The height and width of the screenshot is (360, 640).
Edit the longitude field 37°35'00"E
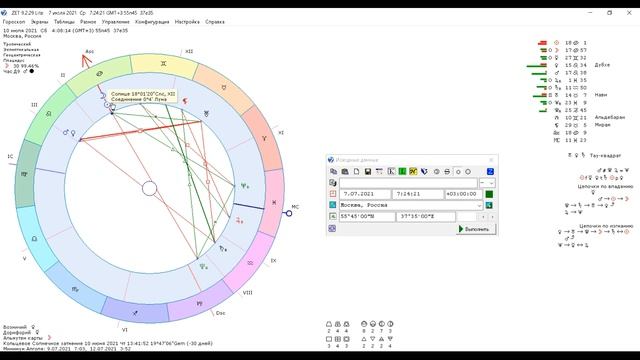tap(425, 216)
